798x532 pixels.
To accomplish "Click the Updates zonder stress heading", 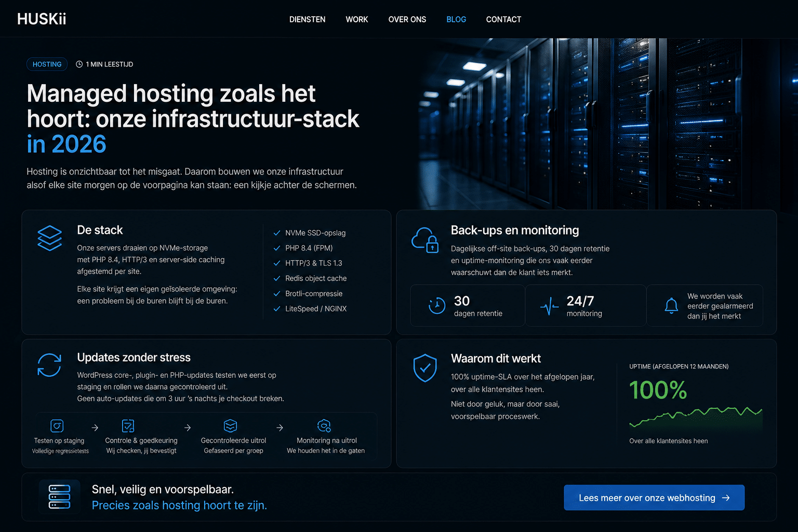I will click(134, 357).
